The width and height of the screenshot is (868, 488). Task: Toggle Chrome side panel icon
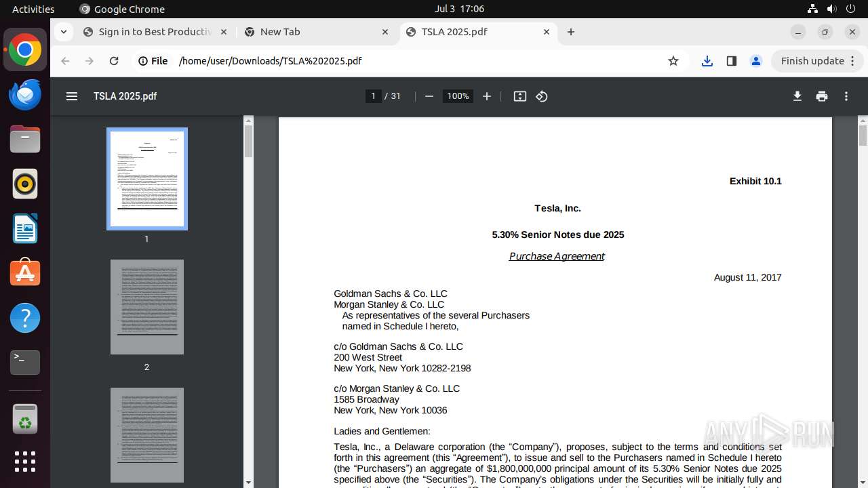[732, 61]
